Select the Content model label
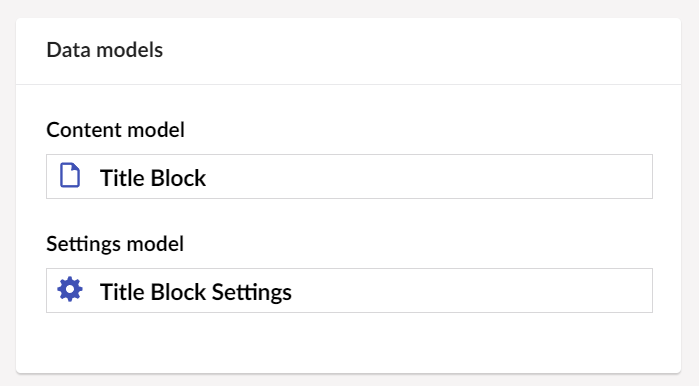Screen dimensions: 699x386 [115, 130]
